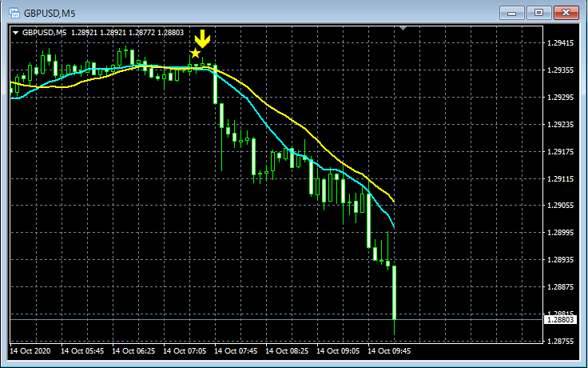Image resolution: width=588 pixels, height=368 pixels.
Task: Click the end of the yellow moving average
Action: click(x=393, y=201)
